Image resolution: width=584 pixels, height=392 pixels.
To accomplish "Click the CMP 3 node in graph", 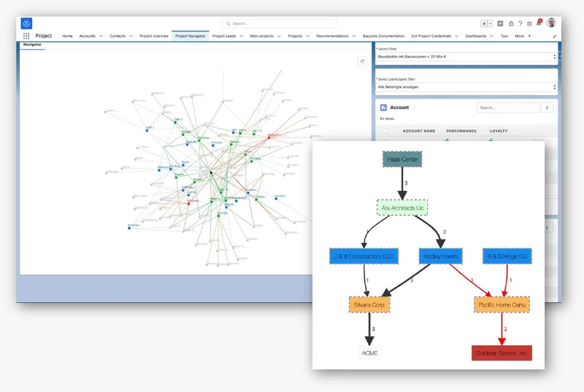I will tap(175, 122).
